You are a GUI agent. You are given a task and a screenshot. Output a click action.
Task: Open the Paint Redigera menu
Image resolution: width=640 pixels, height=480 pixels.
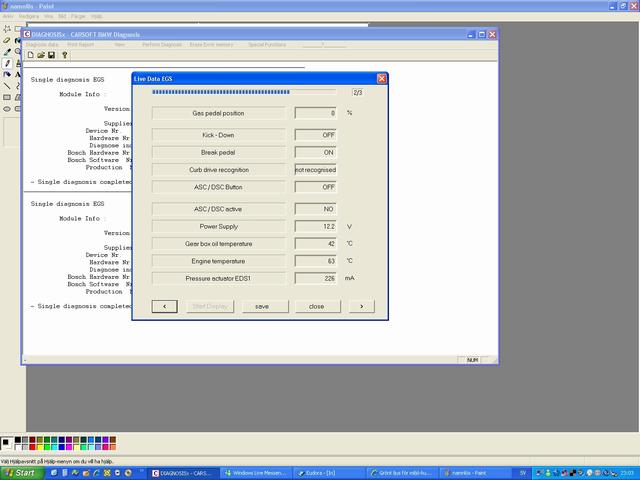[x=29, y=16]
